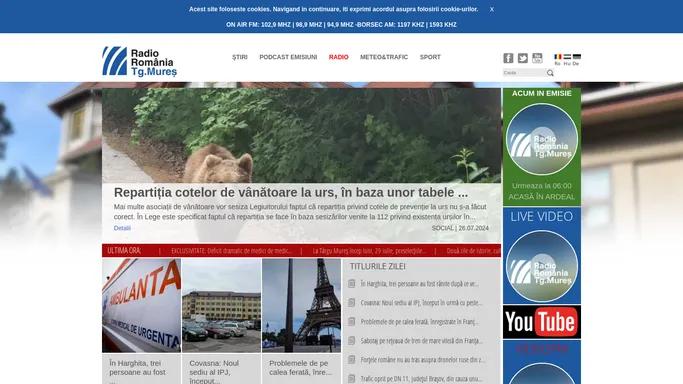The height and width of the screenshot is (384, 683).
Task: Open Titlurile Zilei item 'În Harghita, trei persoane au fost rănite'
Action: coord(419,284)
